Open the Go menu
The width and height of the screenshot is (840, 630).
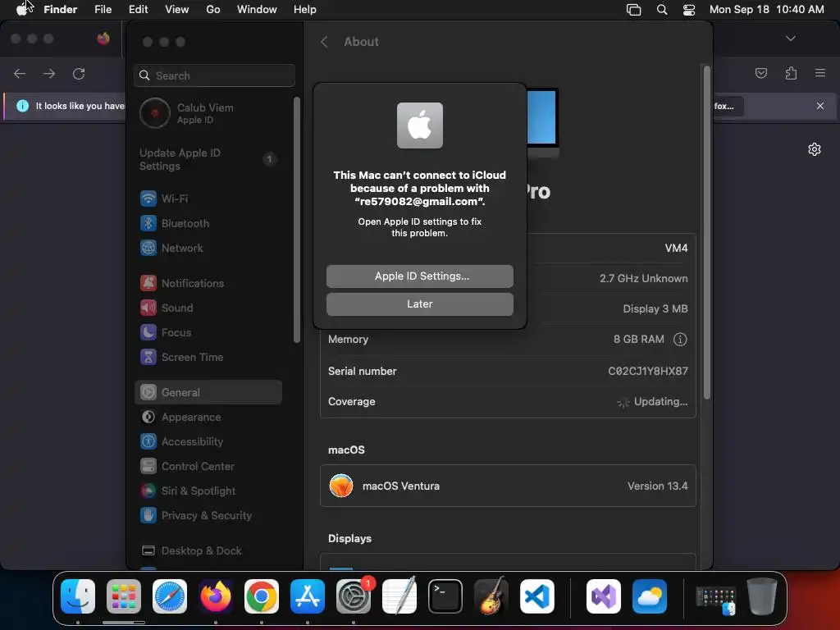point(213,9)
